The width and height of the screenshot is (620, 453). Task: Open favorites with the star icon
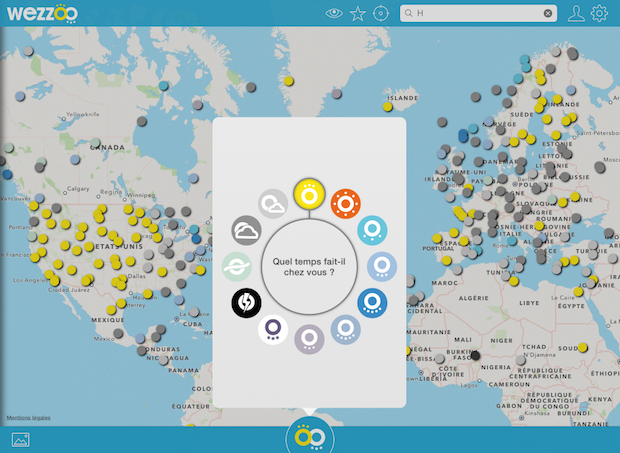click(x=357, y=14)
